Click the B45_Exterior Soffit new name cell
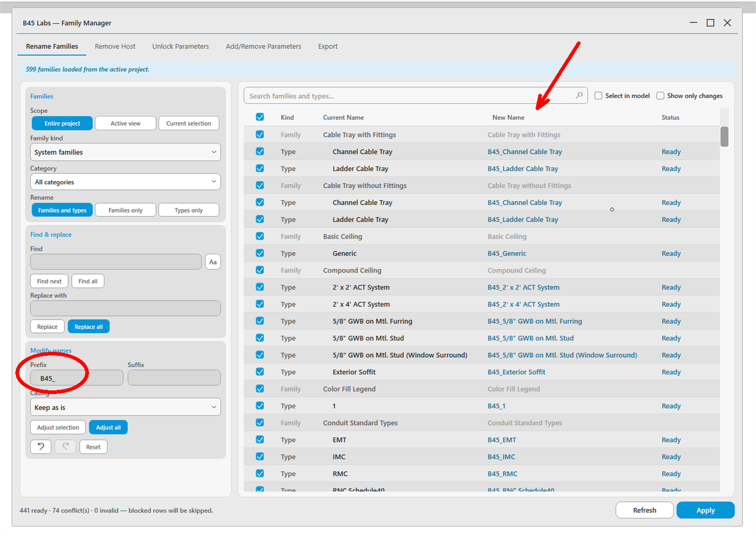 point(516,372)
